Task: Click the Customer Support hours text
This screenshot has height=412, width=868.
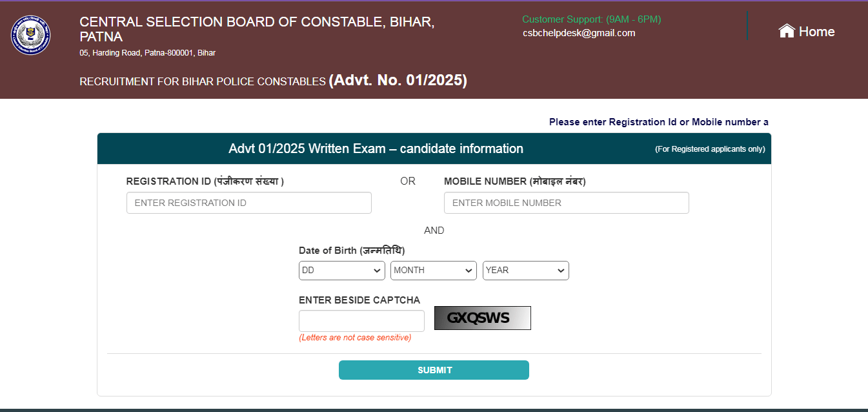Action: pos(591,19)
